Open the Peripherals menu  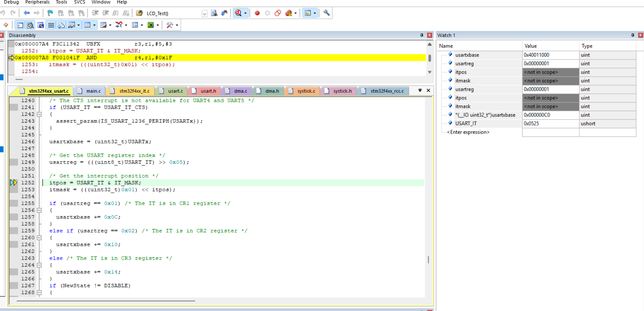pyautogui.click(x=37, y=2)
